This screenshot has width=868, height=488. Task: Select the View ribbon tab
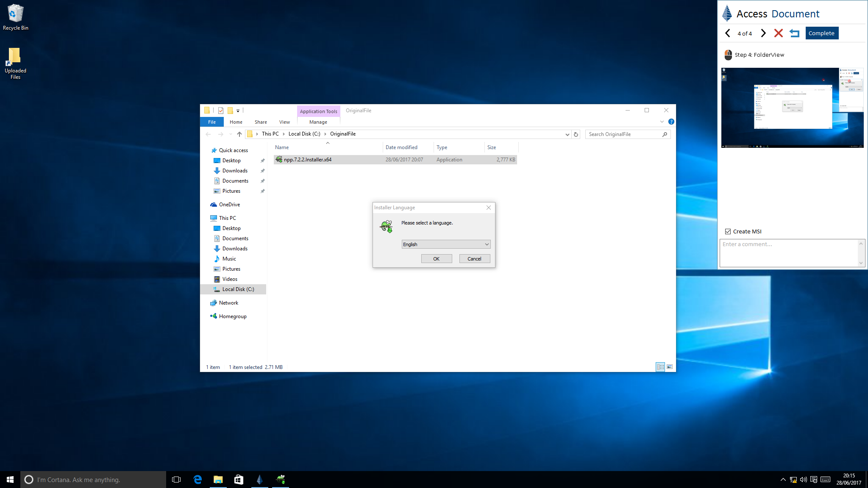284,122
